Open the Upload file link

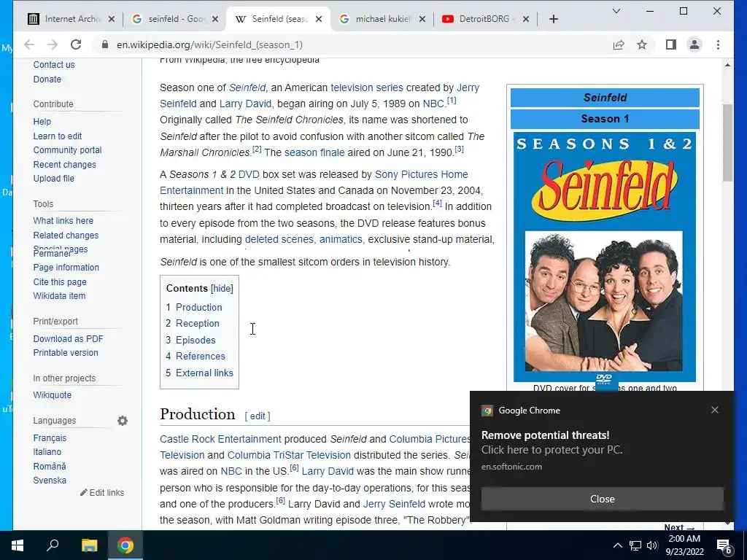tap(54, 179)
